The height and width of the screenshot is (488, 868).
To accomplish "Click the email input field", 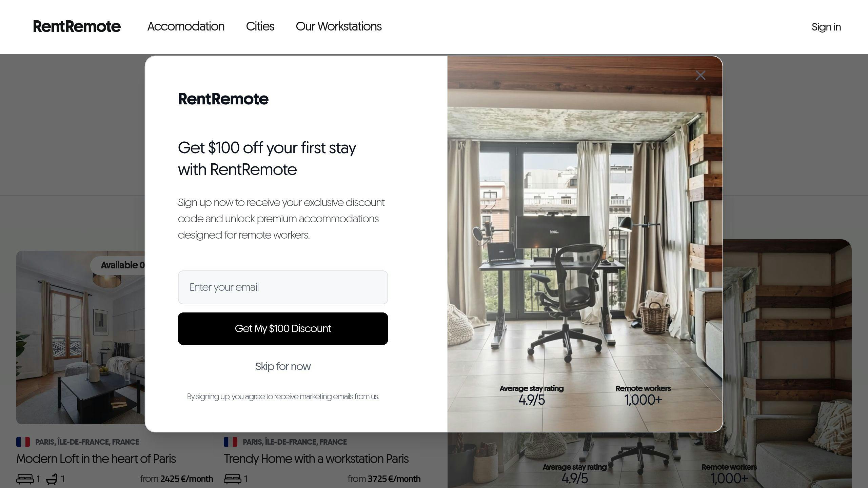I will pos(282,287).
